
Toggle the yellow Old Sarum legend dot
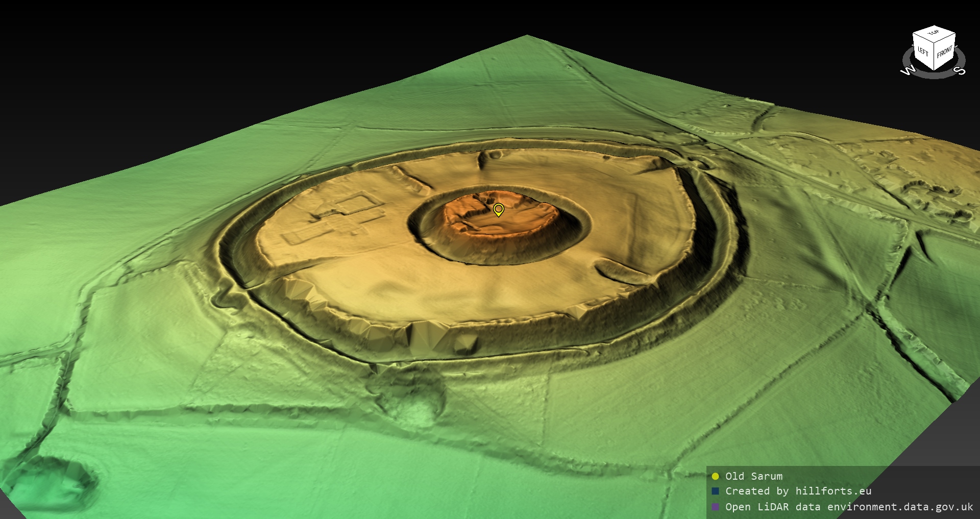point(715,476)
